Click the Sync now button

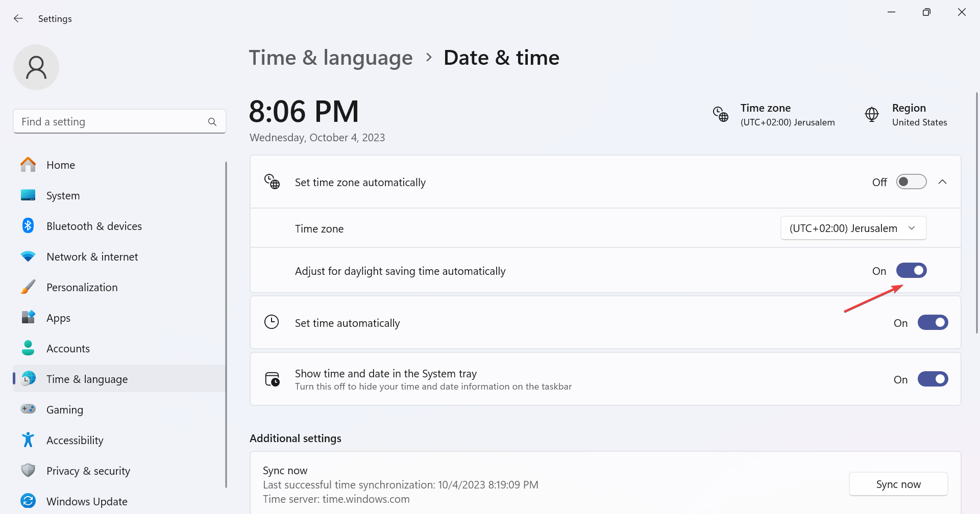[898, 484]
